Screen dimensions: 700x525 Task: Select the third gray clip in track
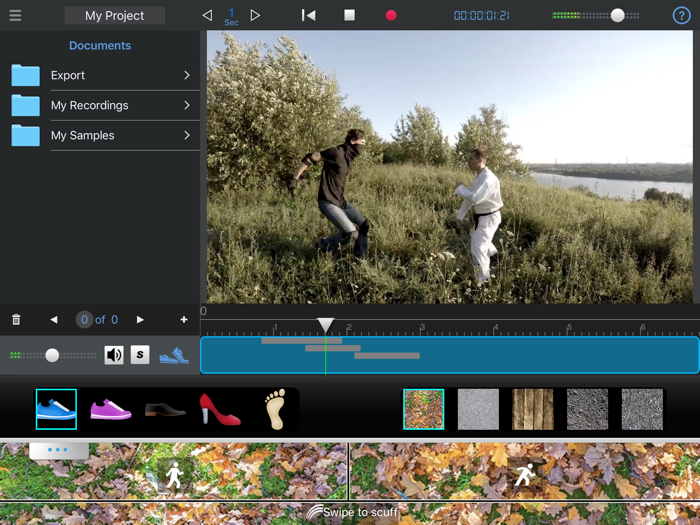click(387, 356)
